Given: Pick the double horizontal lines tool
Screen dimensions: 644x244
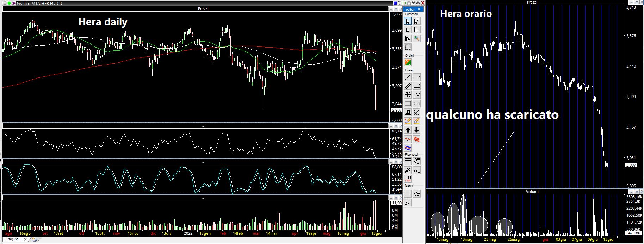Looking at the screenshot, I should [x=416, y=86].
